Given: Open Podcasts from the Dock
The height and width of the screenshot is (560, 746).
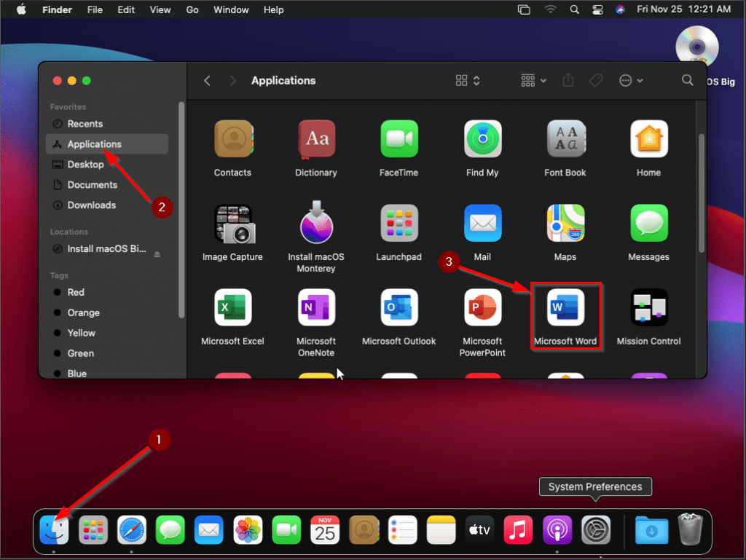Looking at the screenshot, I should point(557,529).
